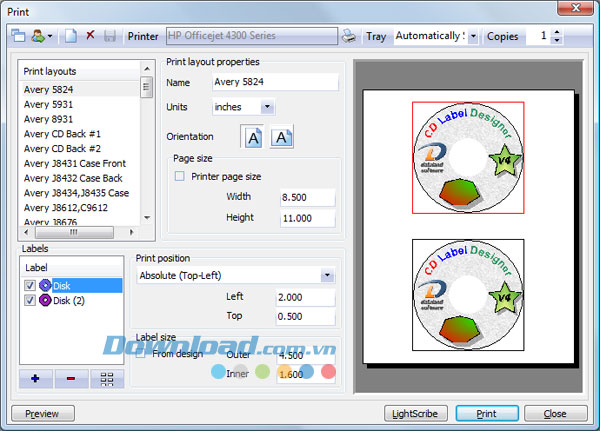Viewport: 600px width, 431px height.
Task: Enable Printer page size checkbox
Action: (179, 176)
